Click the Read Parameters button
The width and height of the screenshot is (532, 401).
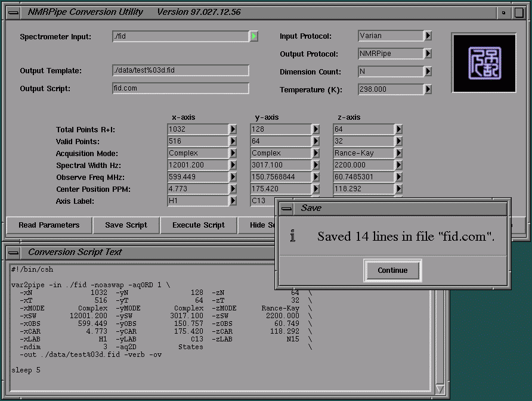tap(49, 225)
